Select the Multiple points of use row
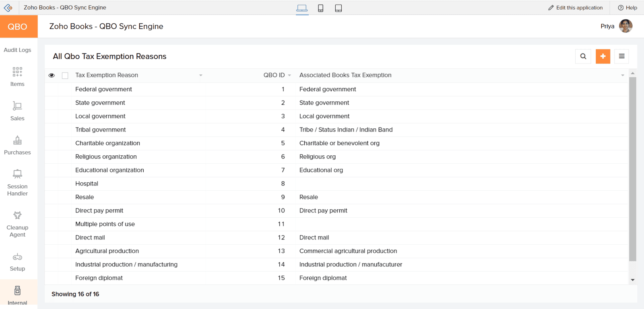 (336, 224)
